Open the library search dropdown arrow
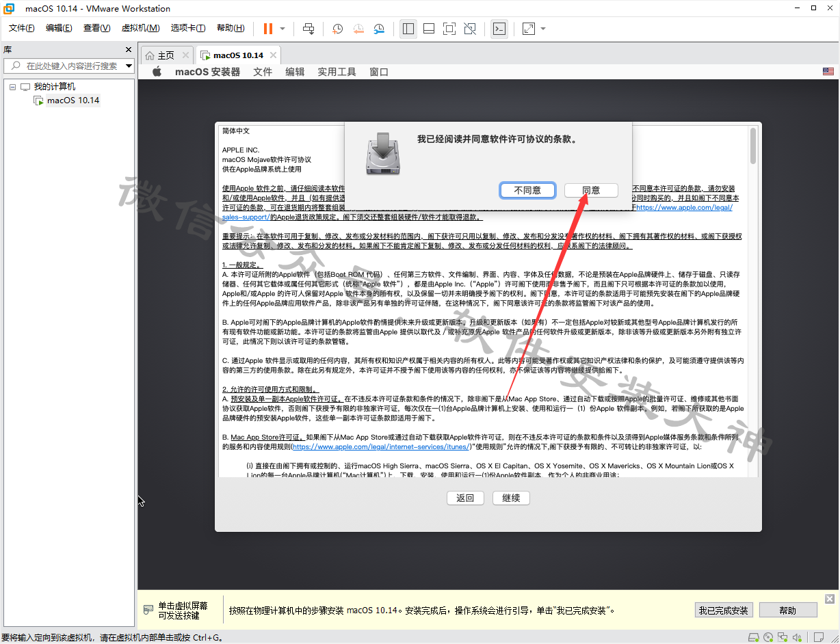 129,66
